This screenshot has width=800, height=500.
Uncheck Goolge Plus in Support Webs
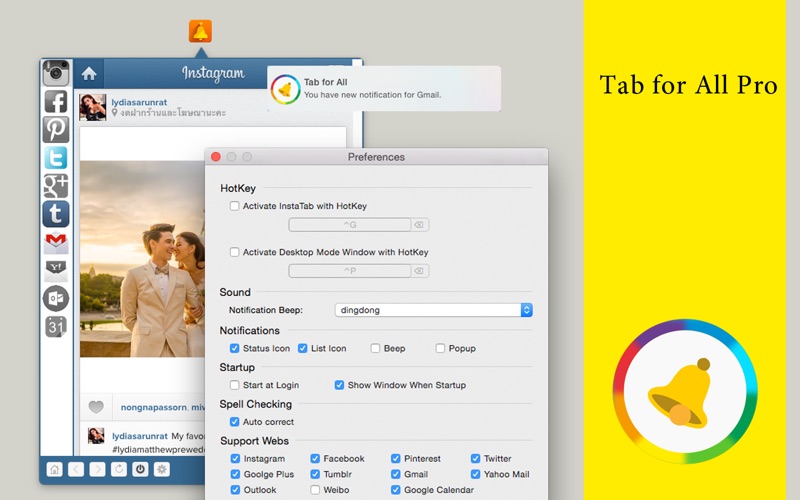235,474
